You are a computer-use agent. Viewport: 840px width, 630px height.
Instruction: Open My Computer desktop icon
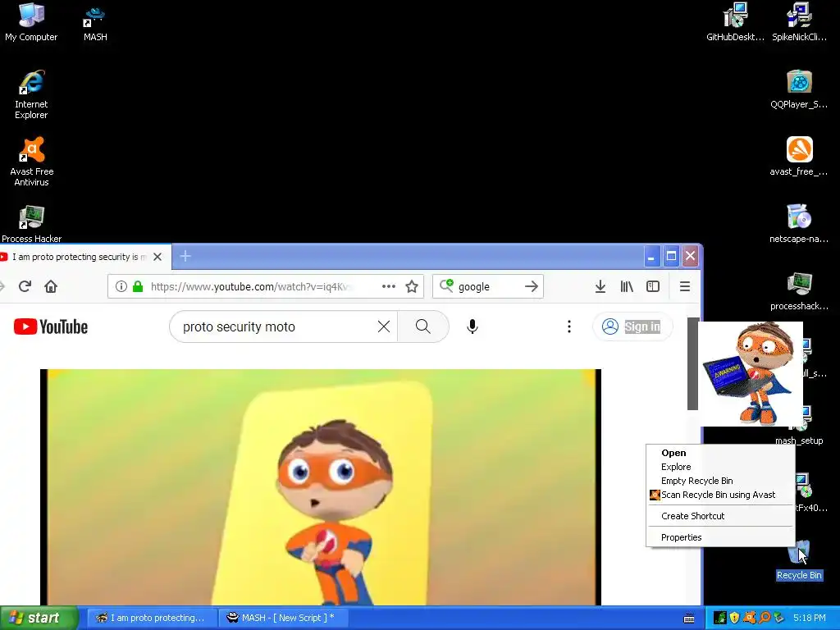point(31,22)
